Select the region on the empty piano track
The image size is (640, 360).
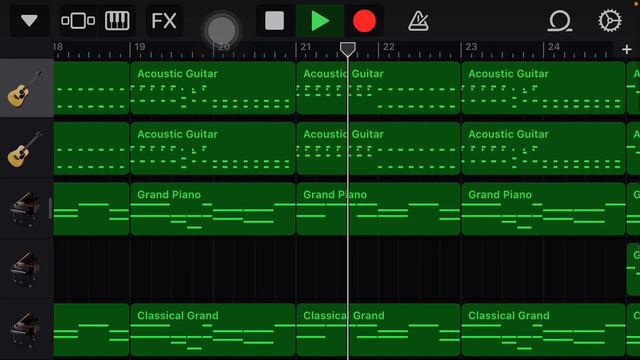633,269
